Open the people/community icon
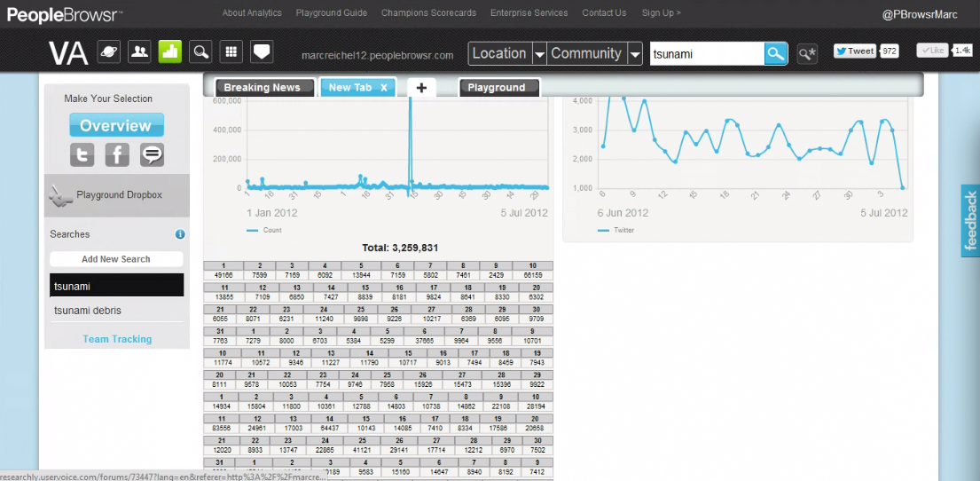Screen dimensions: 980x481 pos(139,52)
